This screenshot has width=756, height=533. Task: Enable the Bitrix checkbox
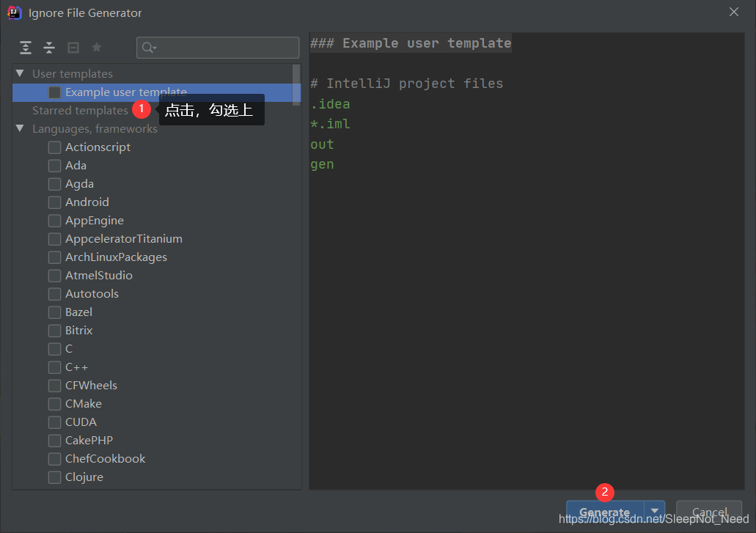54,330
